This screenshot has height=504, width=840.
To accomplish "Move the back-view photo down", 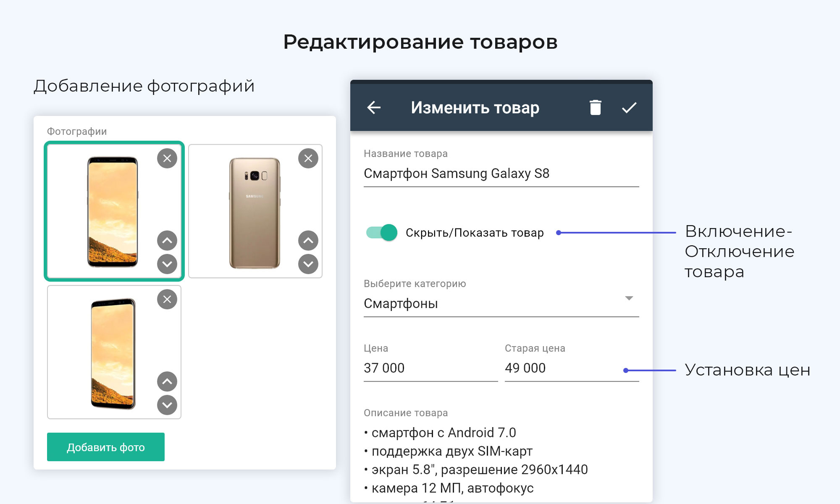I will (x=308, y=264).
